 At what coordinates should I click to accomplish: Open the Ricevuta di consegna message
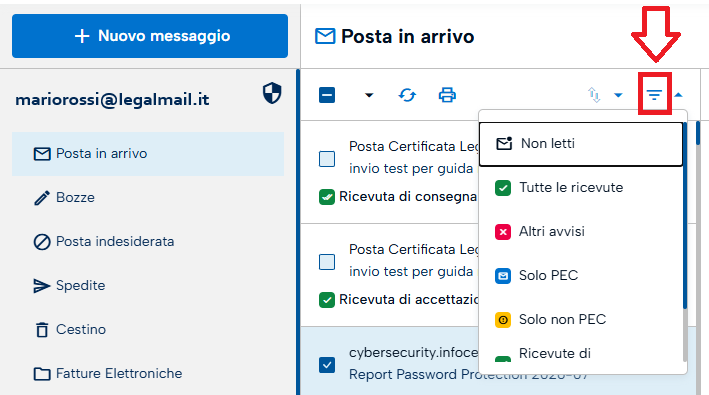[390, 172]
